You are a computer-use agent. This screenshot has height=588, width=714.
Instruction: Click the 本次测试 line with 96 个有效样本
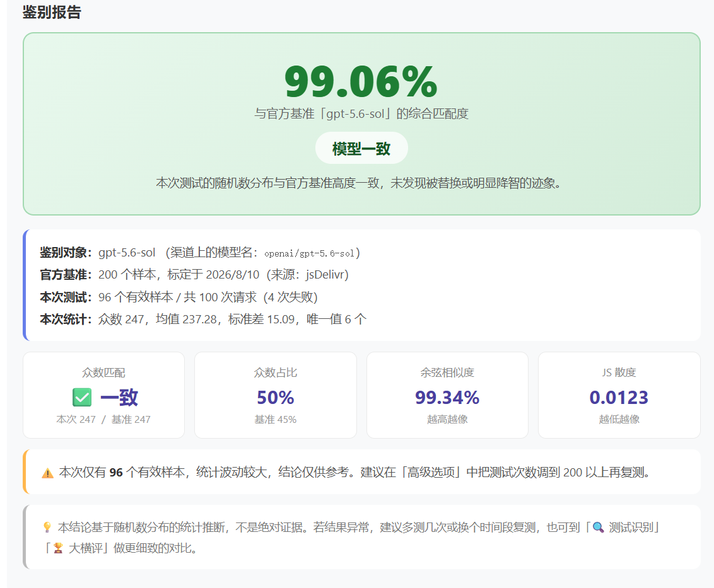[x=178, y=297]
